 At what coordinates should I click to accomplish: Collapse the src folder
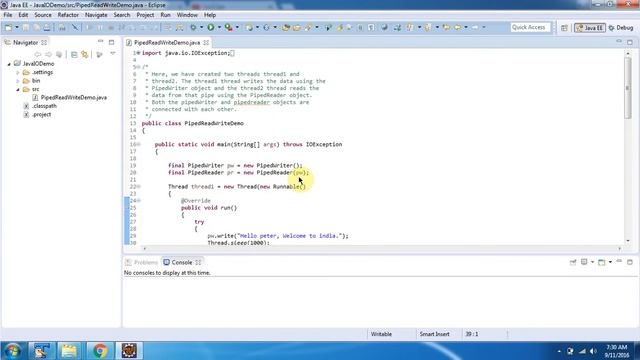click(18, 89)
